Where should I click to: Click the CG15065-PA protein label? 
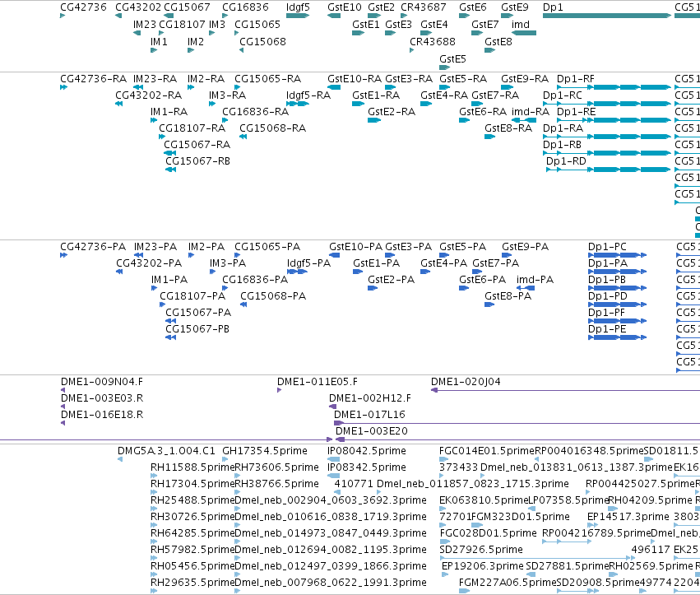tap(267, 247)
